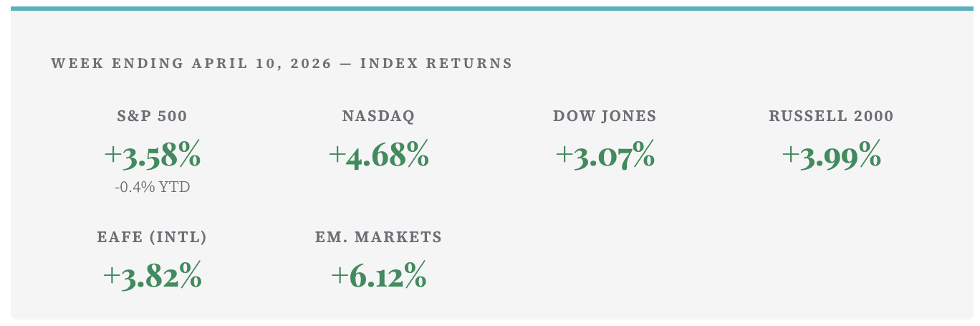The height and width of the screenshot is (326, 980).
Task: Click the DOW JONES index label
Action: [x=605, y=116]
